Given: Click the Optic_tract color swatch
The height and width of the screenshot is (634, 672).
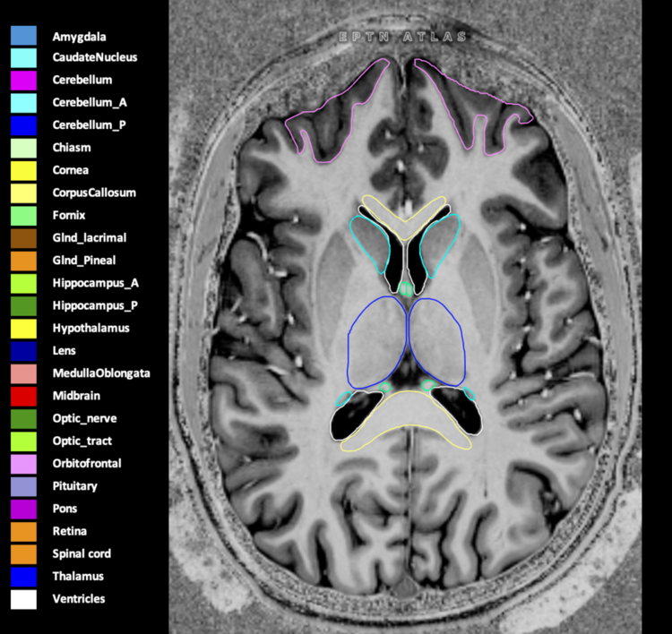Looking at the screenshot, I should click(23, 441).
